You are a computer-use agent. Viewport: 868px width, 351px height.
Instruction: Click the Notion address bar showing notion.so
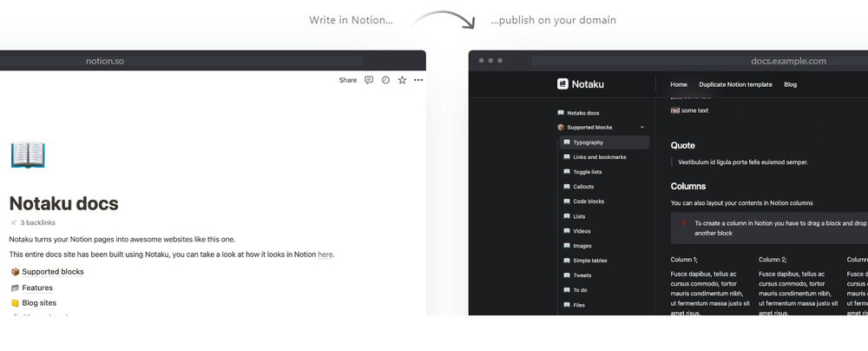pyautogui.click(x=181, y=61)
